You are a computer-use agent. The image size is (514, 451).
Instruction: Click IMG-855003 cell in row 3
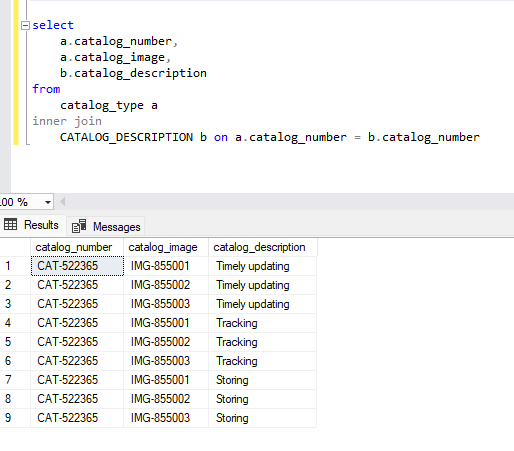click(166, 304)
